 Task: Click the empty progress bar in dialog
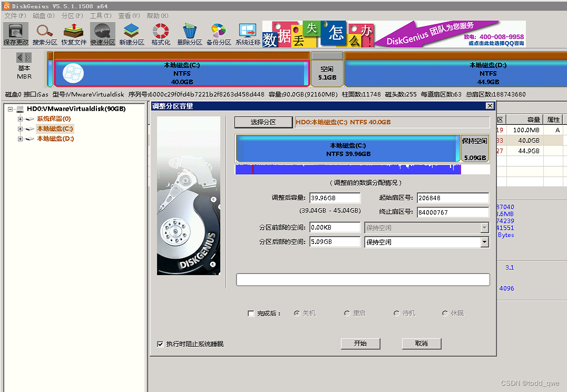coord(363,280)
